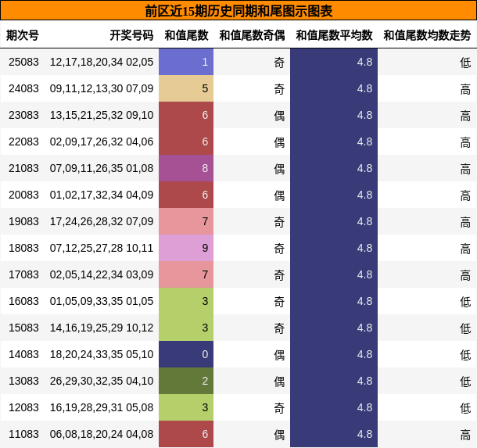
Task: Click the red tail cell 6 for 23083
Action: 186,115
